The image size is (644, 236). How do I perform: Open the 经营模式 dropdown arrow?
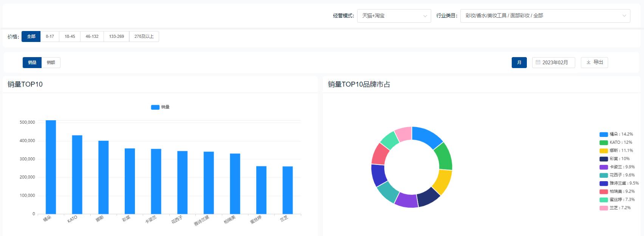425,16
